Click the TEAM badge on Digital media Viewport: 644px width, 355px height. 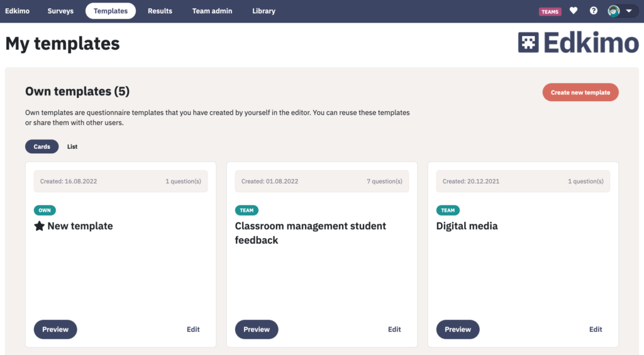(448, 210)
